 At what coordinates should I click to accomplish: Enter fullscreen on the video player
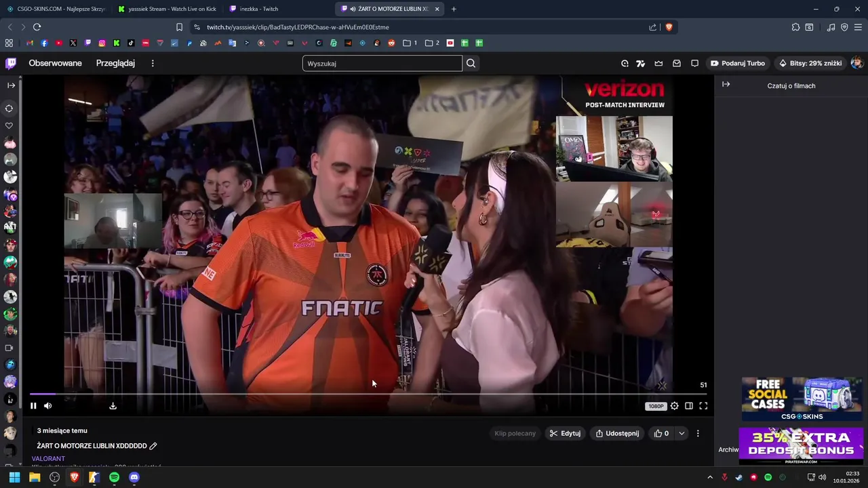click(703, 406)
